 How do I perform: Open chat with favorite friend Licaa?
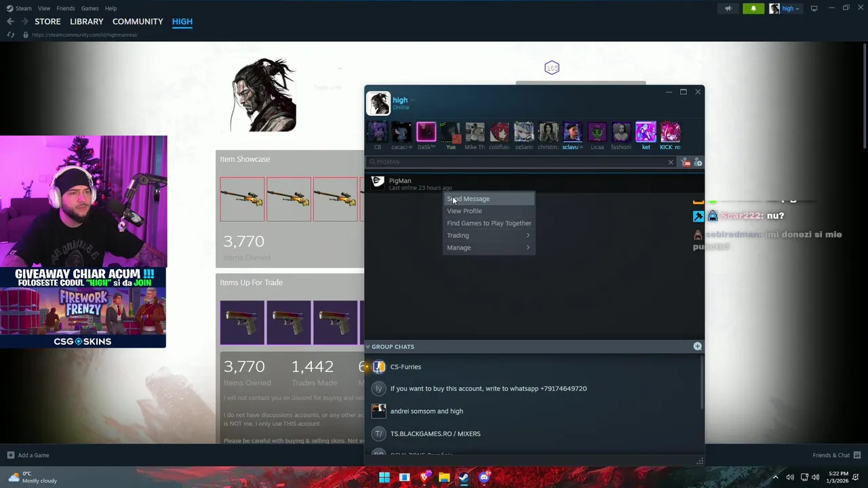597,136
